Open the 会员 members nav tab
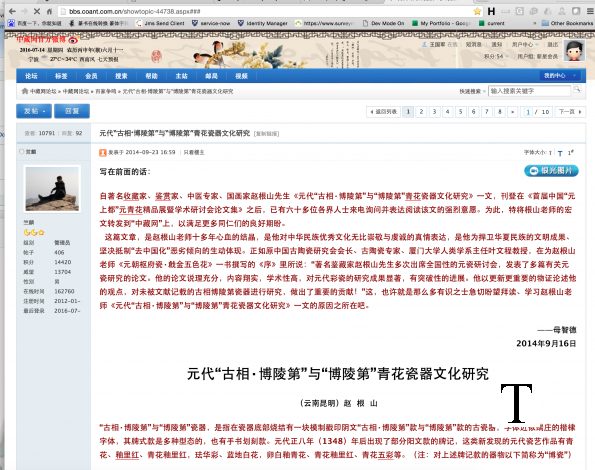This screenshot has height=470, width=595. coord(91,76)
